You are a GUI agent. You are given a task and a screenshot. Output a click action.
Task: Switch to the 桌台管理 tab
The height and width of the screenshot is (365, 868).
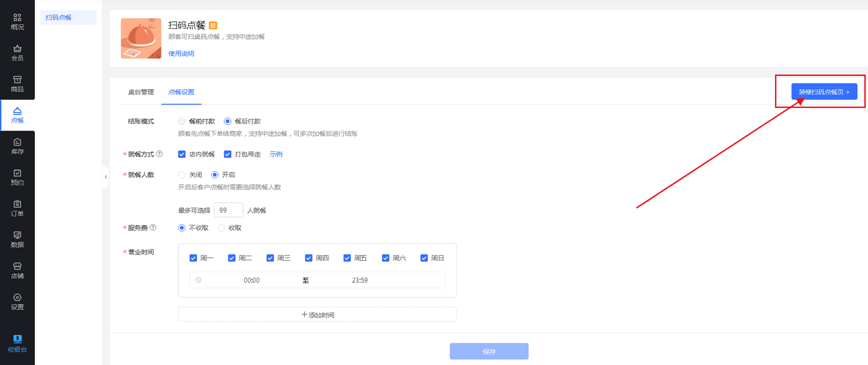click(140, 92)
